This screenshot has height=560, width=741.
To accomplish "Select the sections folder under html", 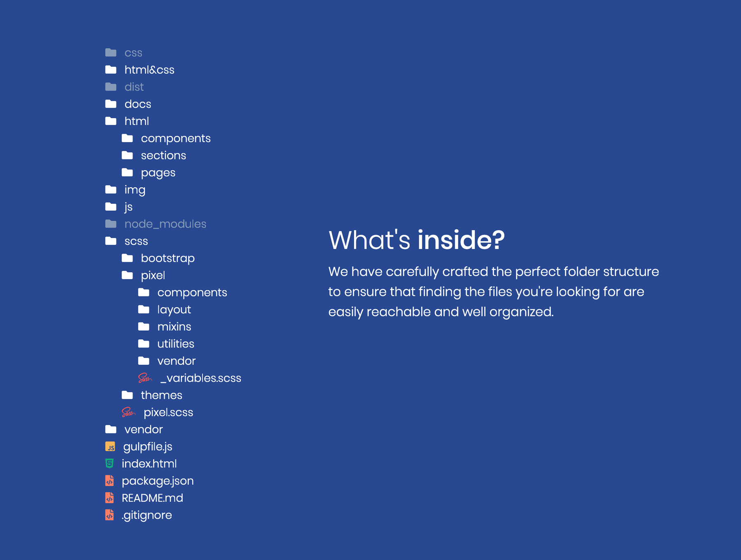I will [x=163, y=155].
